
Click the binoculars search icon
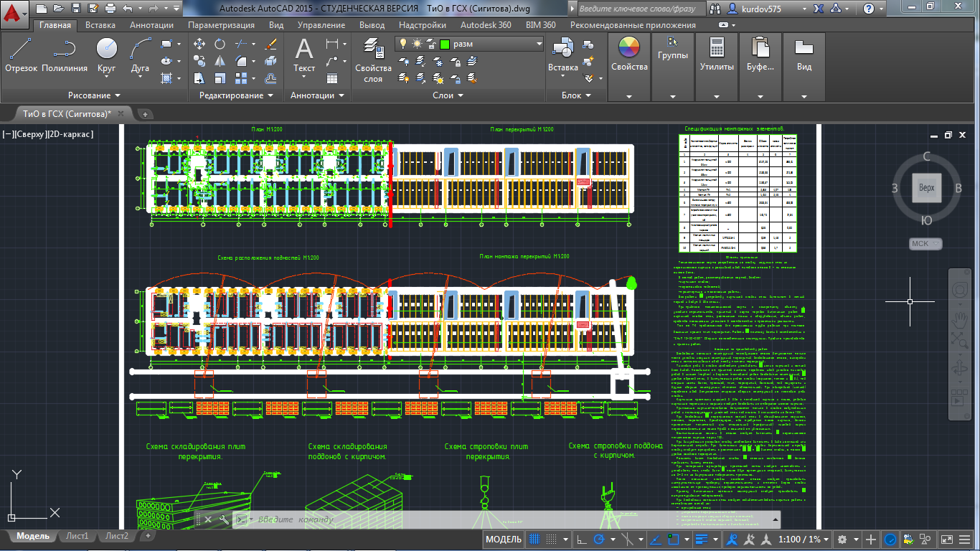[x=715, y=9]
